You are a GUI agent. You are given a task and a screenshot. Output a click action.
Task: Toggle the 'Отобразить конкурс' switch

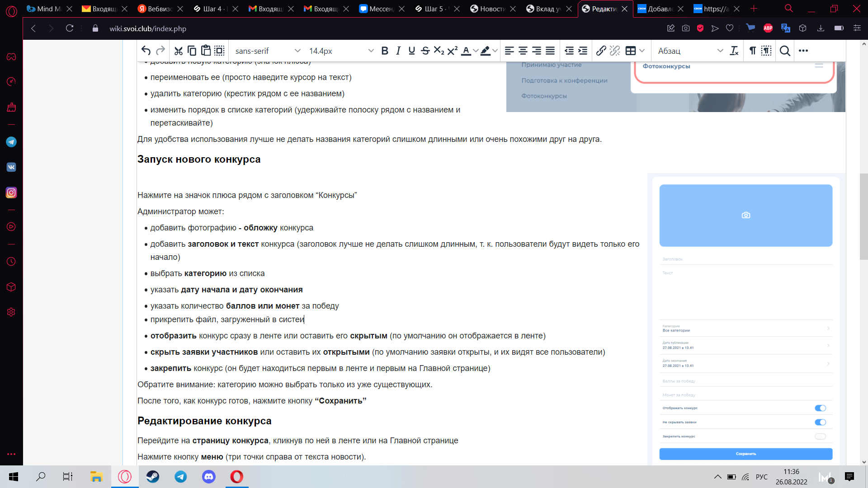(820, 408)
